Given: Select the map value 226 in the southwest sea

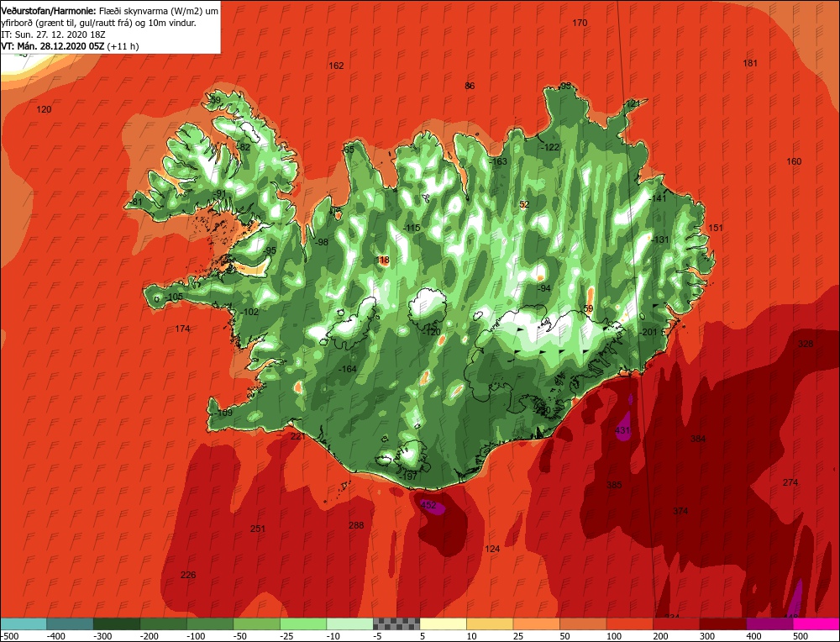Looking at the screenshot, I should (188, 575).
